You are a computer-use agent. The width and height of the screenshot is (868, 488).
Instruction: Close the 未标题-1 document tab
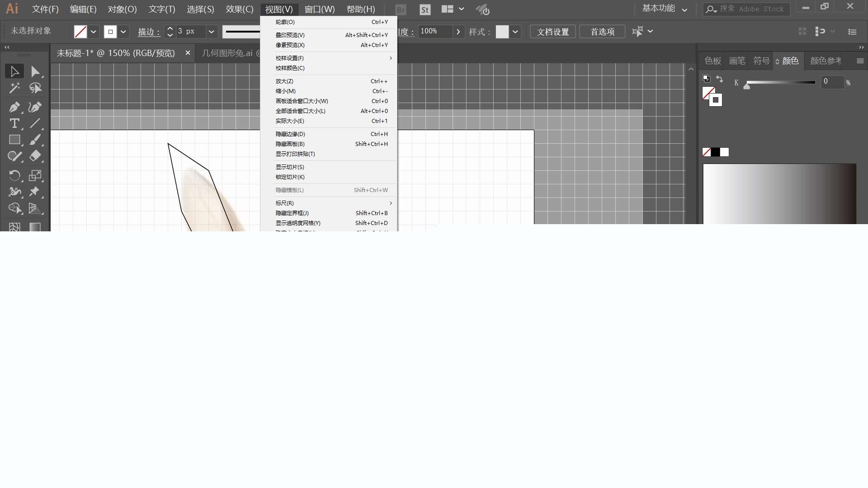pyautogui.click(x=188, y=53)
